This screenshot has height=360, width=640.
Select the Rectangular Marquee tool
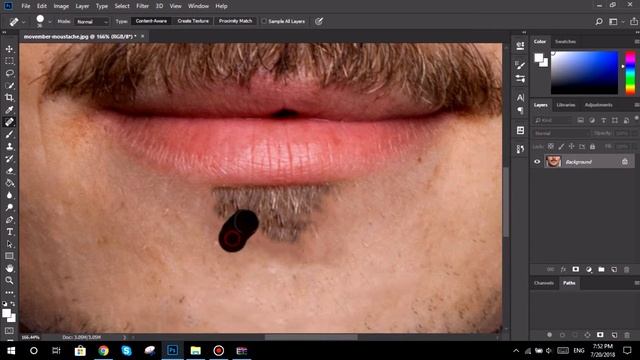tap(9, 61)
